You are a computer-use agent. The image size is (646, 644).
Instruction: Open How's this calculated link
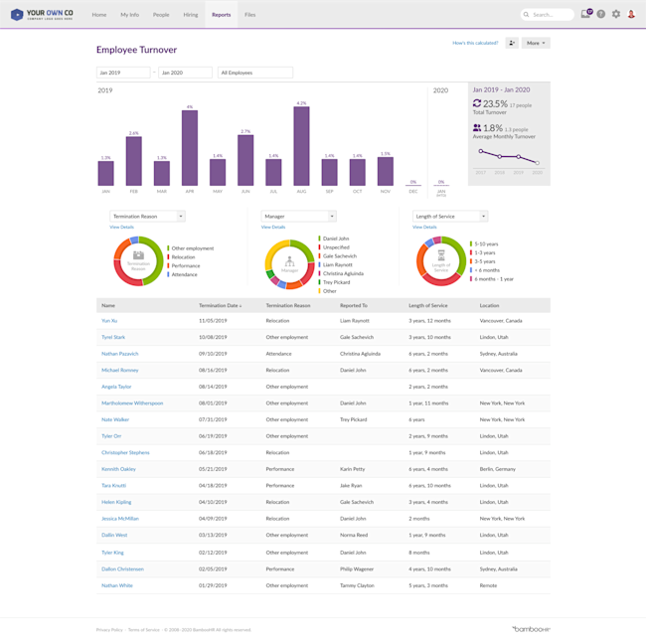(475, 43)
